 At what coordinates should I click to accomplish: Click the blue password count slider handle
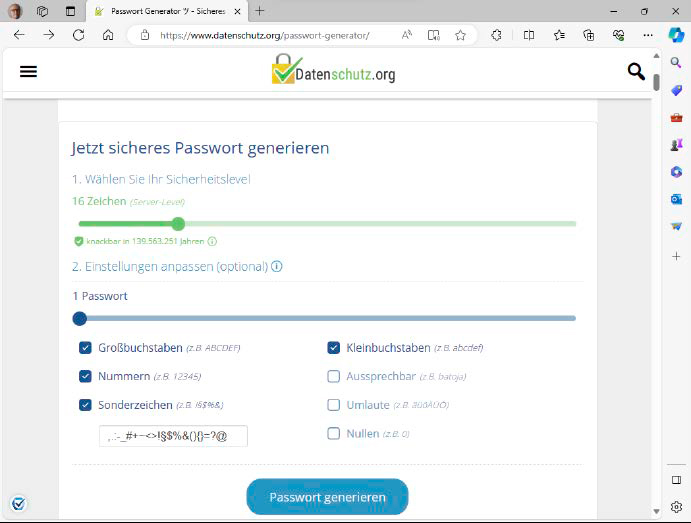click(80, 318)
